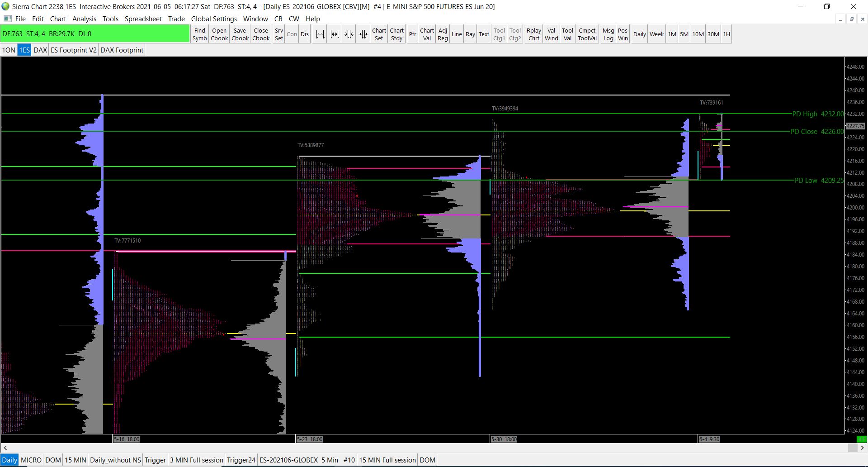Open the Analysis menu
Viewport: 868px width, 467px height.
(x=84, y=19)
